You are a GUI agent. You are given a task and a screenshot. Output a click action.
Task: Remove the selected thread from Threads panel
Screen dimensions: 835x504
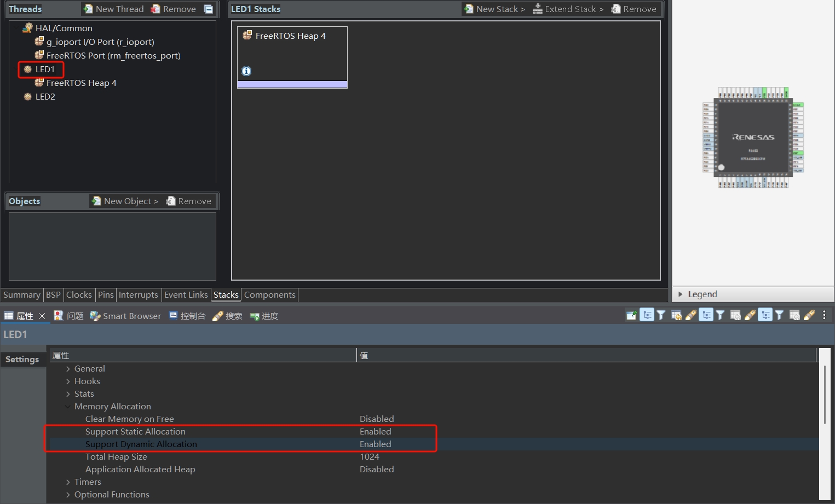point(173,9)
